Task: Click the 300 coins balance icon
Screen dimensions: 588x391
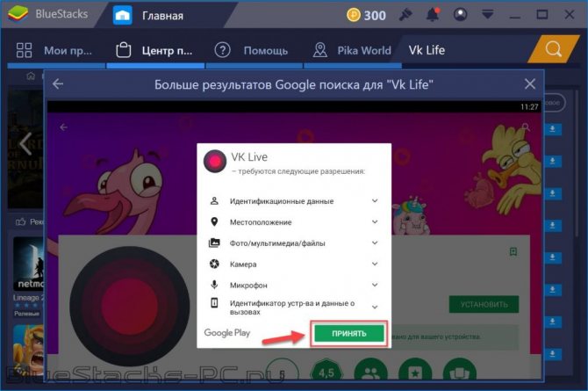Action: tap(354, 15)
